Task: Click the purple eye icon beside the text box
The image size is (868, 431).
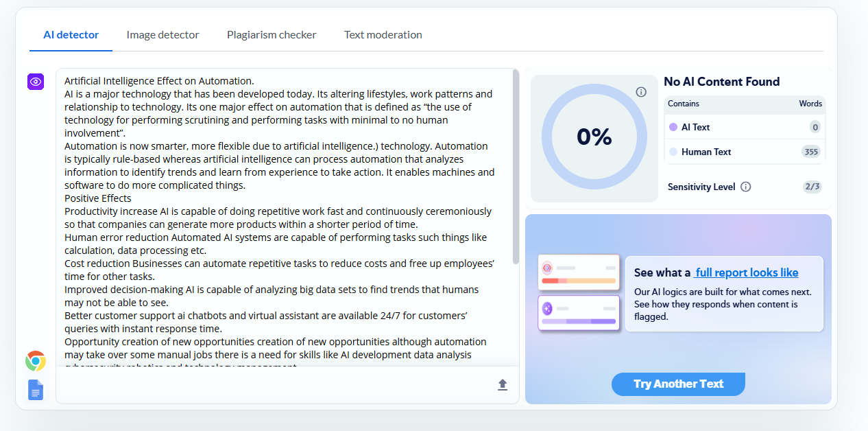Action: click(36, 82)
